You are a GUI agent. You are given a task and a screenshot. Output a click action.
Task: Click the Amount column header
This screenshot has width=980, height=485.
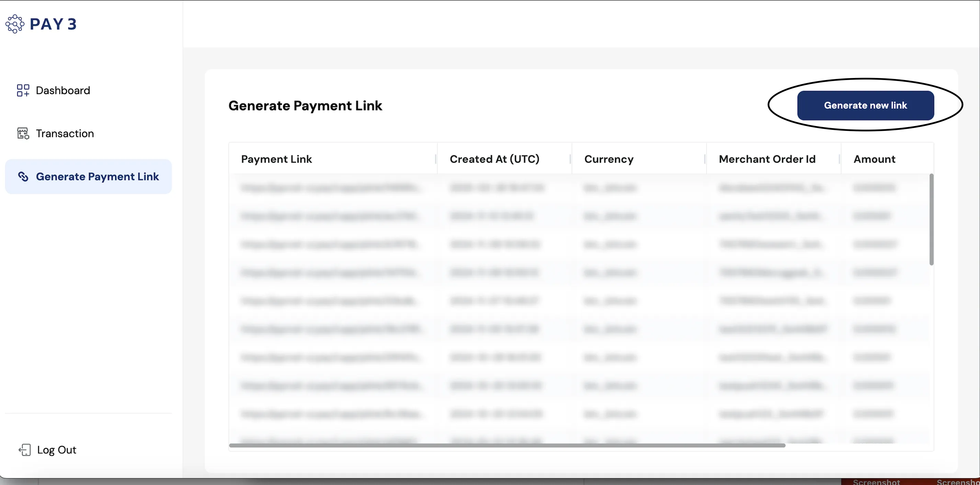point(887,159)
